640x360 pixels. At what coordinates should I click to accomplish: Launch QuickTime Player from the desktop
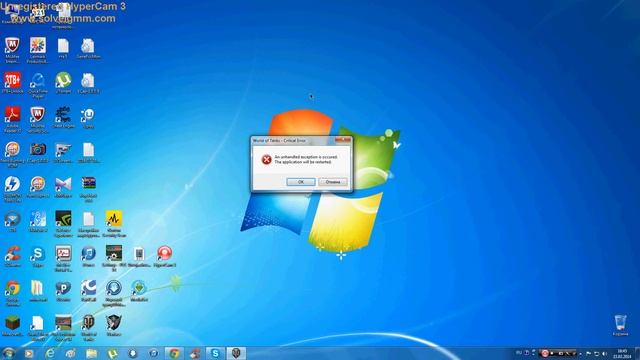pyautogui.click(x=38, y=85)
